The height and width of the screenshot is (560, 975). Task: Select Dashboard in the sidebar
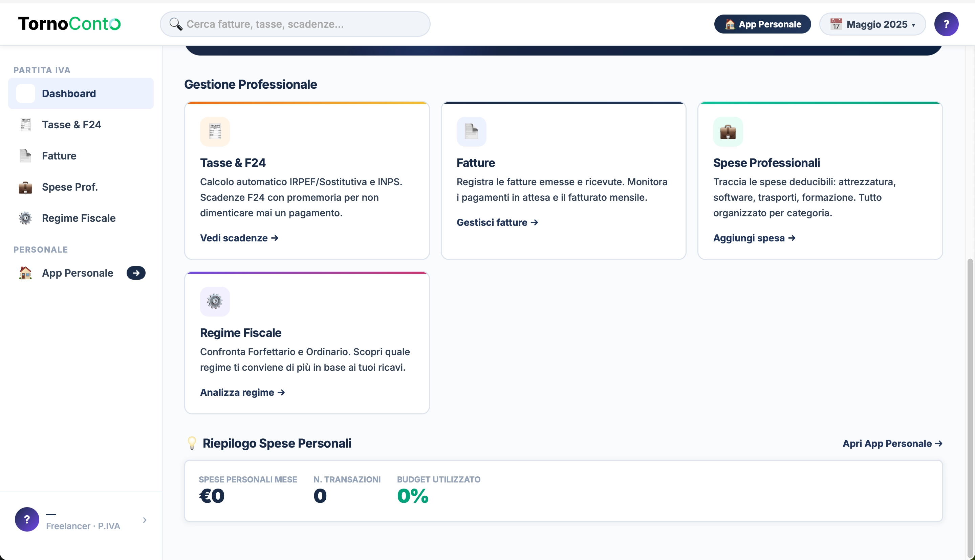coord(81,93)
